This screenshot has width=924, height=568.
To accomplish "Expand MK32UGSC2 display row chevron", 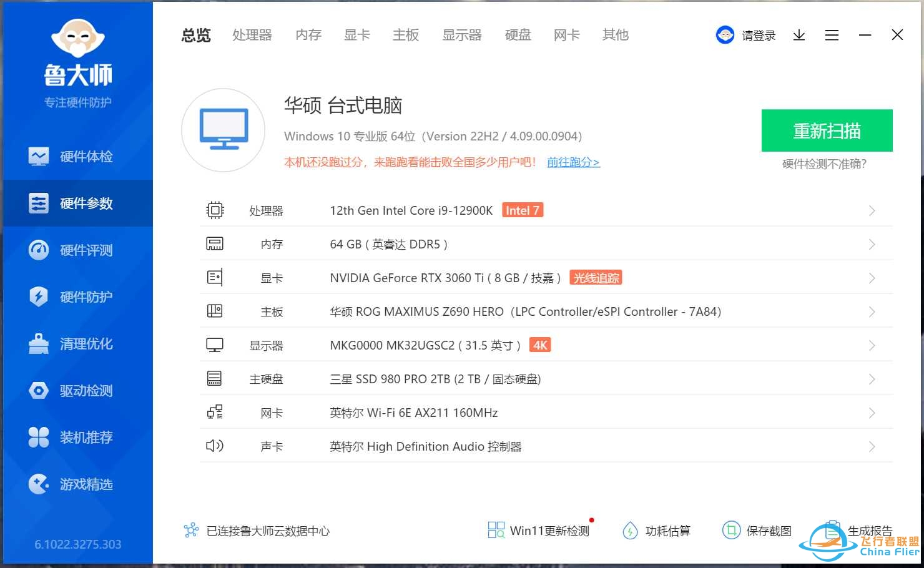I will (x=872, y=346).
